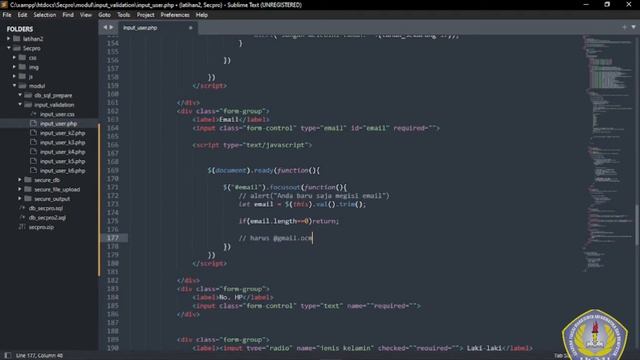Image resolution: width=640 pixels, height=360 pixels.
Task: Open input_user.css file name in the sidebar
Action: [x=57, y=114]
